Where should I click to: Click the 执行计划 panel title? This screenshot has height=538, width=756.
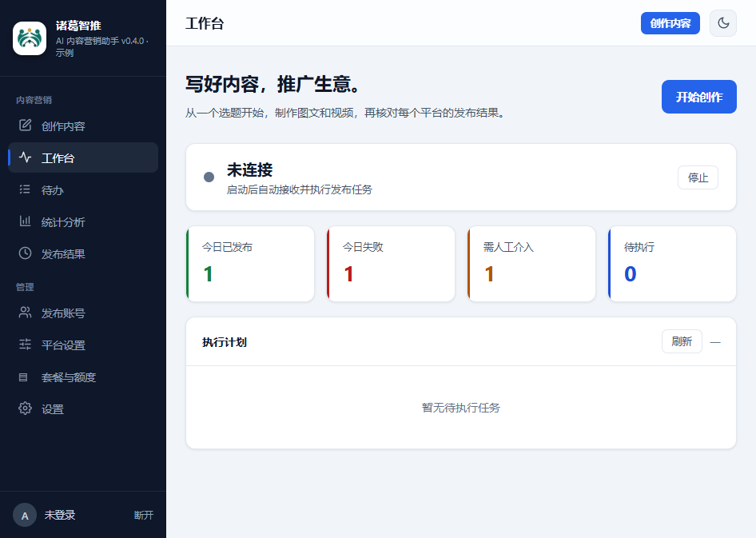click(225, 342)
